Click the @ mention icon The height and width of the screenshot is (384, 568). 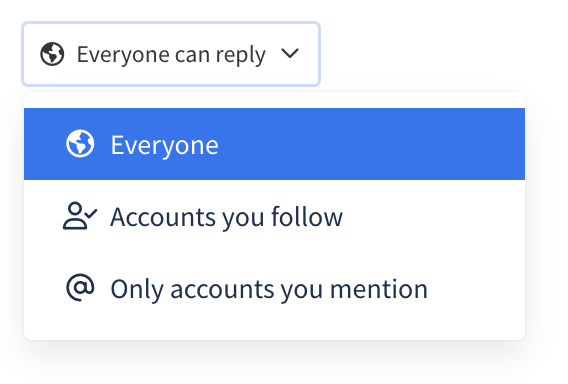pos(80,287)
